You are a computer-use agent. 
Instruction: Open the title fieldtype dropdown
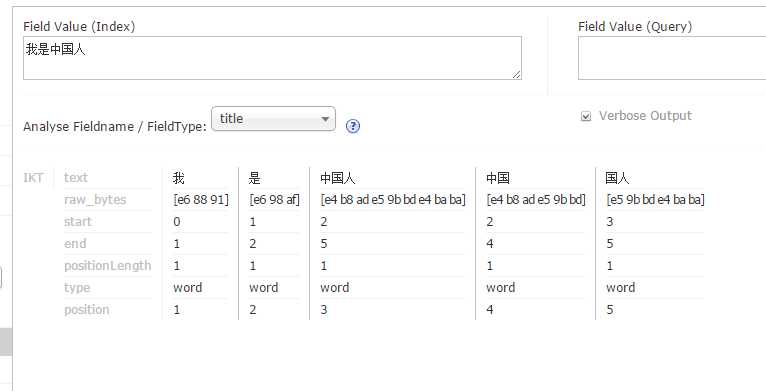(x=274, y=119)
